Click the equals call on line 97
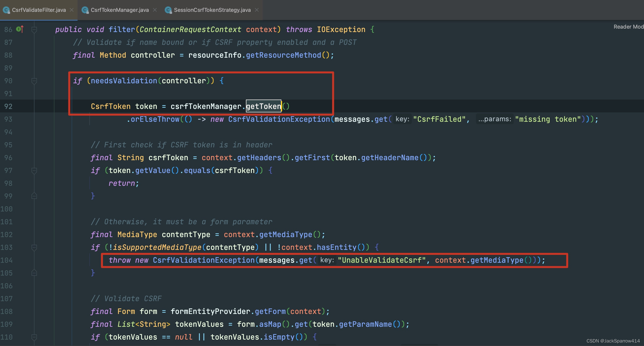This screenshot has height=346, width=644. pyautogui.click(x=197, y=170)
